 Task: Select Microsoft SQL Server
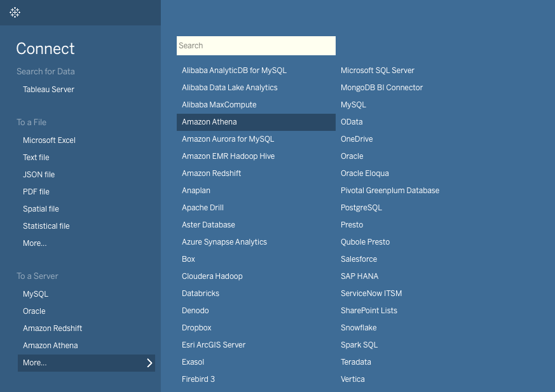pos(378,71)
